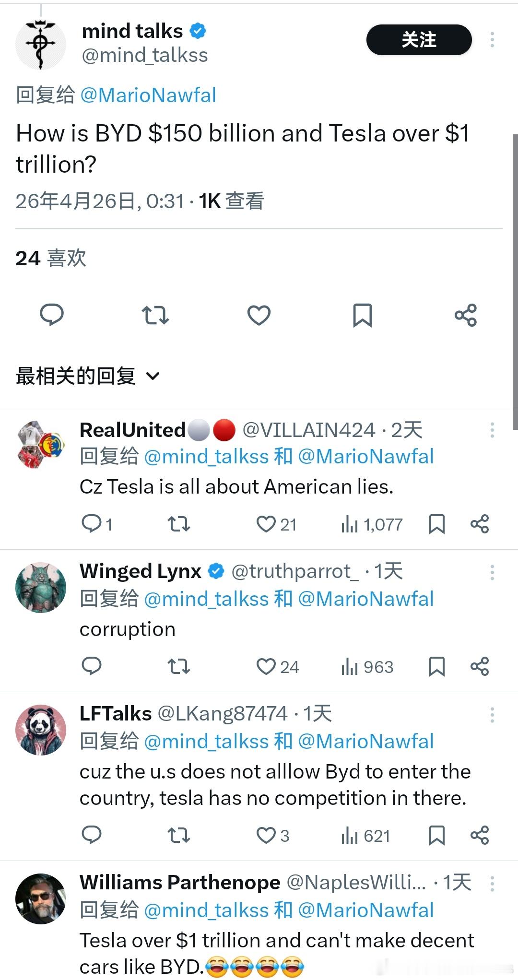Toggle bookmark on Winged Lynx's reply
The width and height of the screenshot is (518, 980).
(436, 666)
